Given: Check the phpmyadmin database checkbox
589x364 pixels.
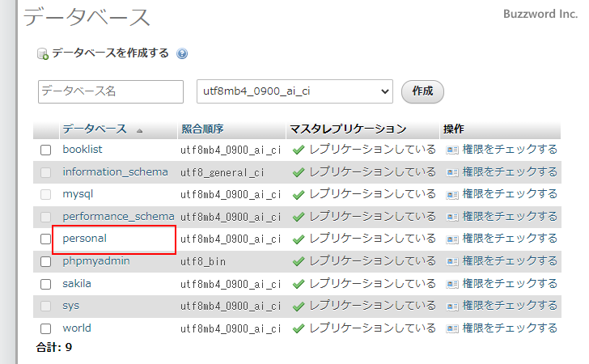Looking at the screenshot, I should pos(46,261).
